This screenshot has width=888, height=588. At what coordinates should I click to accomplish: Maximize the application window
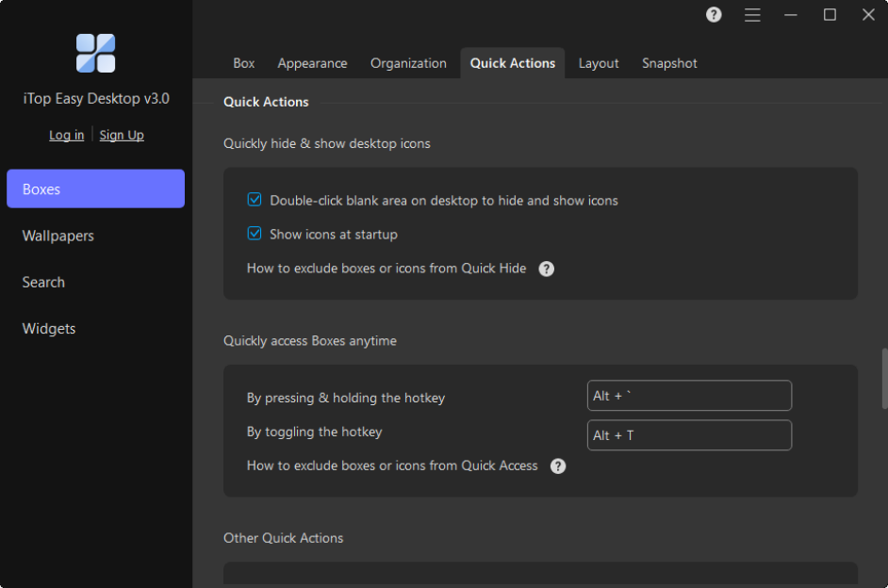pos(830,15)
